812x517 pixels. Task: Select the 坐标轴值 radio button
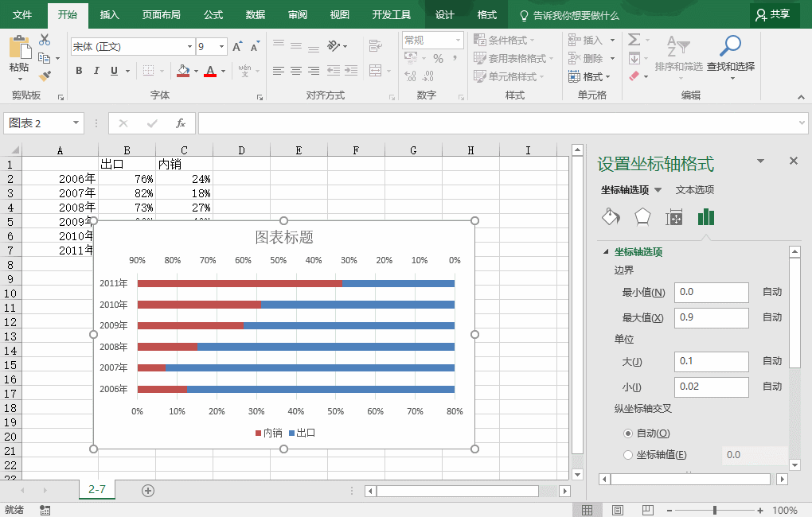pos(628,455)
